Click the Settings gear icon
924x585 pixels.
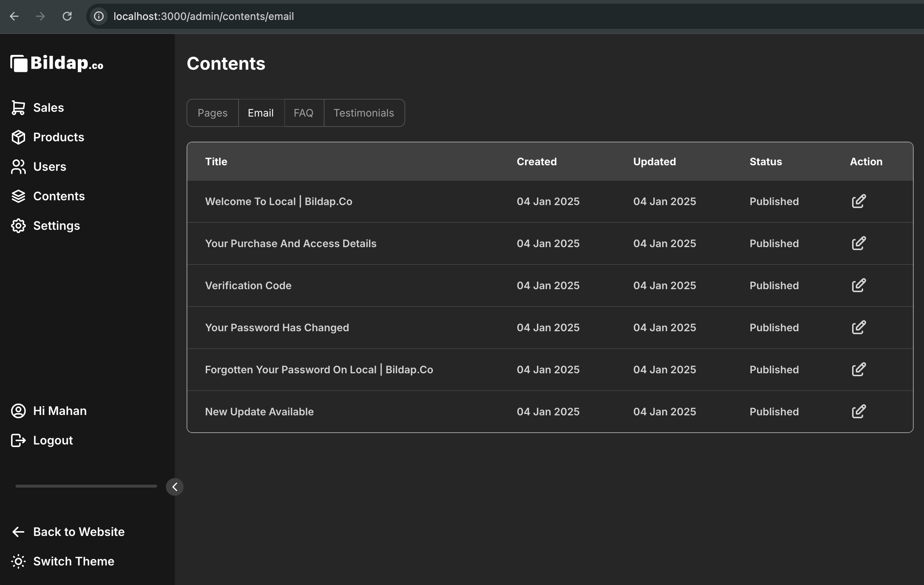pos(18,226)
